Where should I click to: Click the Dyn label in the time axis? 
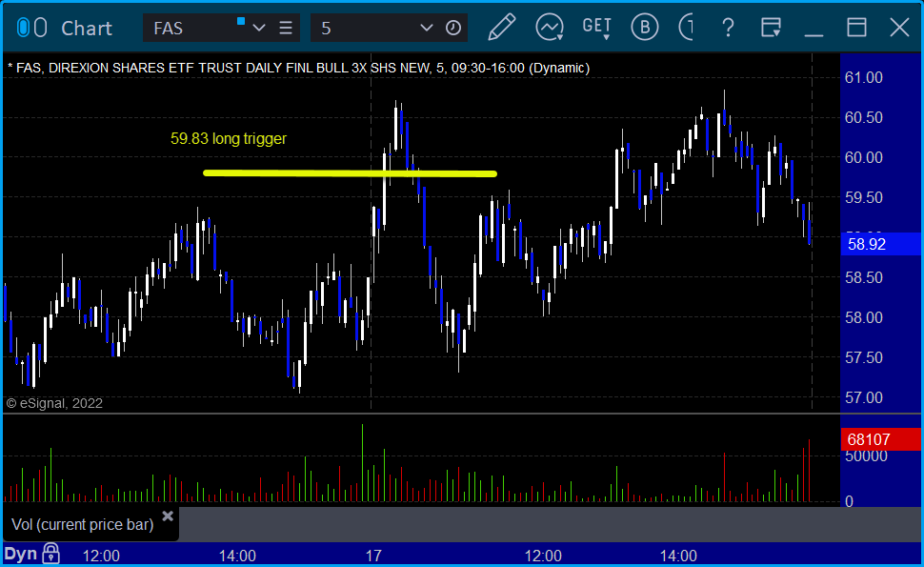click(x=21, y=554)
